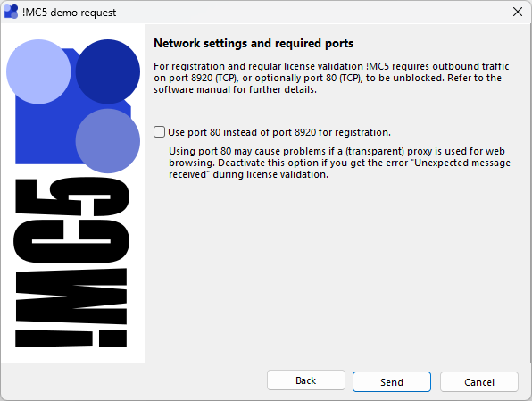The image size is (532, 401).
Task: Submit the demo request with Send
Action: coord(392,381)
